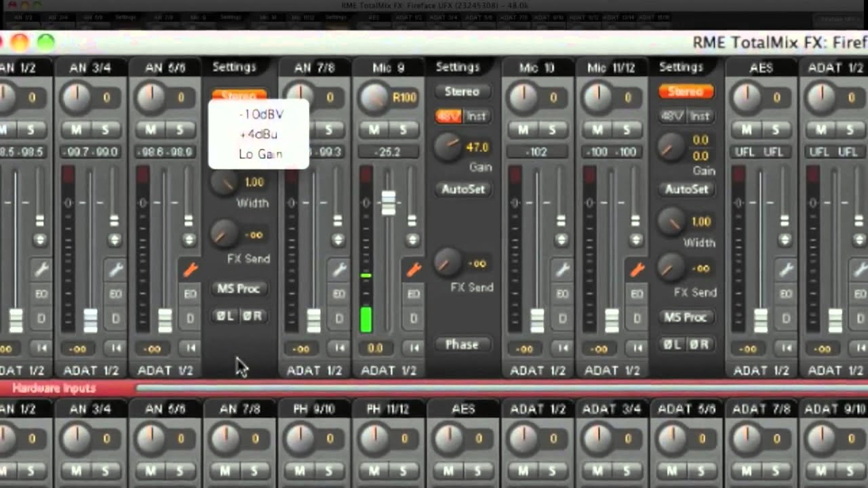Viewport: 868px width, 488px height.
Task: Open ADAT 1/2 routing dropdown under Mic 9
Action: tap(389, 371)
